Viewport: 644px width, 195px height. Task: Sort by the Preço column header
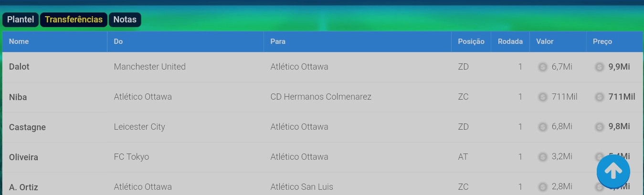[x=602, y=41]
